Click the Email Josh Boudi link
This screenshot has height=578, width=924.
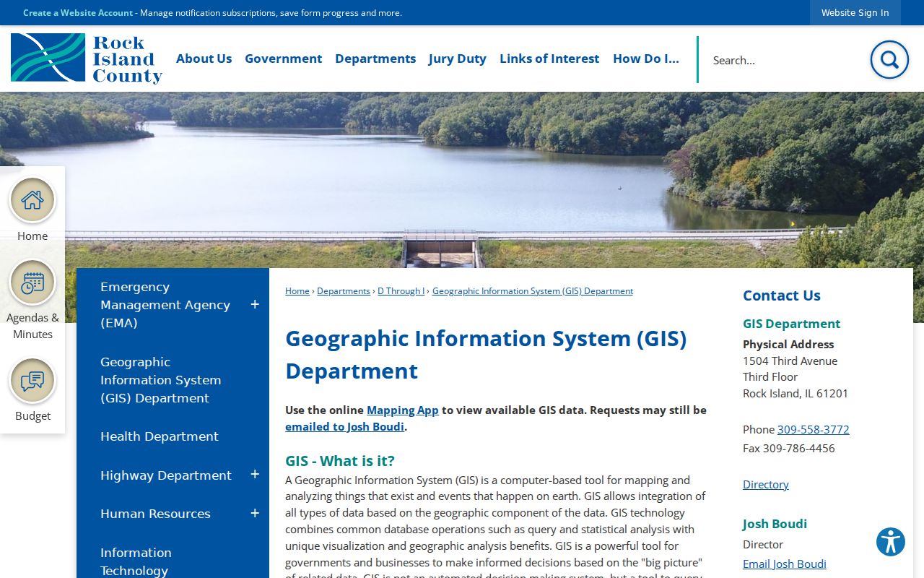pyautogui.click(x=785, y=564)
